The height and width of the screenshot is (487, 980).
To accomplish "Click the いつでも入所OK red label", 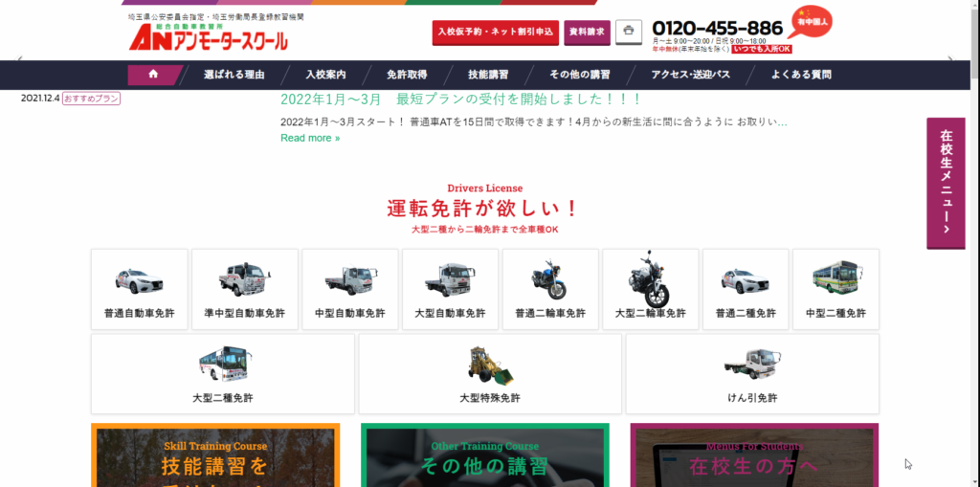I will coord(762,49).
